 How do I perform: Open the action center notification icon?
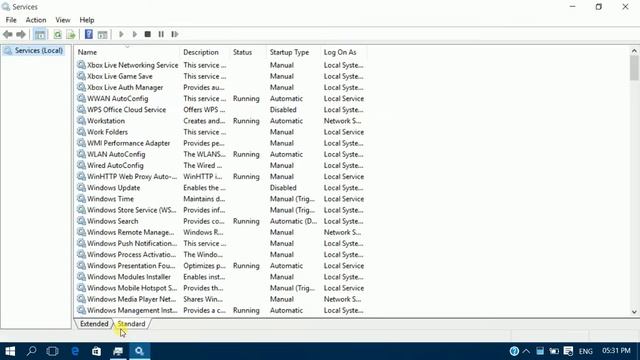click(x=568, y=351)
